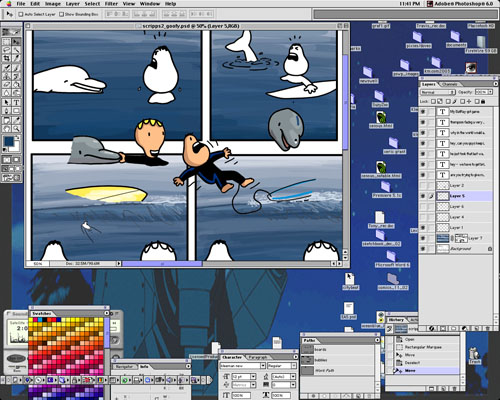Select the bubbles path
Screen dimensions: 500x400
(x=338, y=360)
